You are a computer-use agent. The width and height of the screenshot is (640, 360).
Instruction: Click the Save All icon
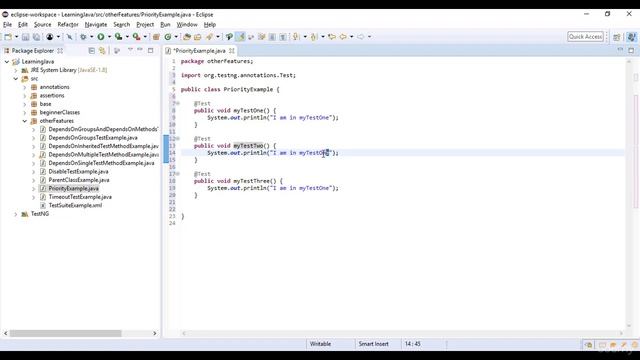(36, 37)
